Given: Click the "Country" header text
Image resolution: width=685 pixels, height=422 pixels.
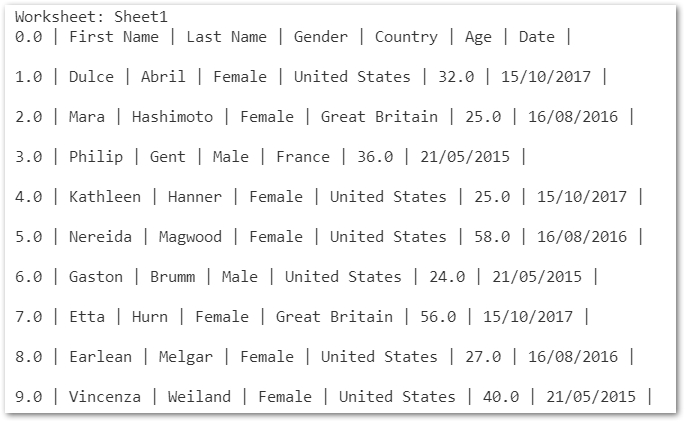Looking at the screenshot, I should [x=406, y=37].
